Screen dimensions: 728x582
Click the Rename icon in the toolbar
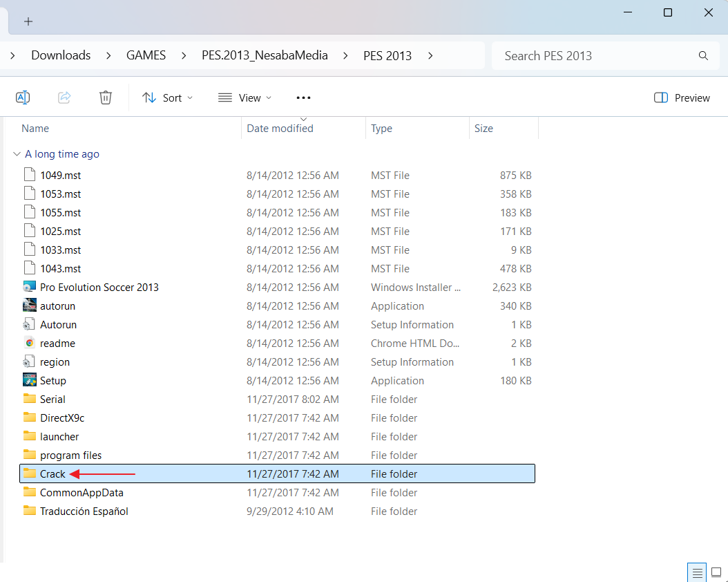click(x=23, y=97)
